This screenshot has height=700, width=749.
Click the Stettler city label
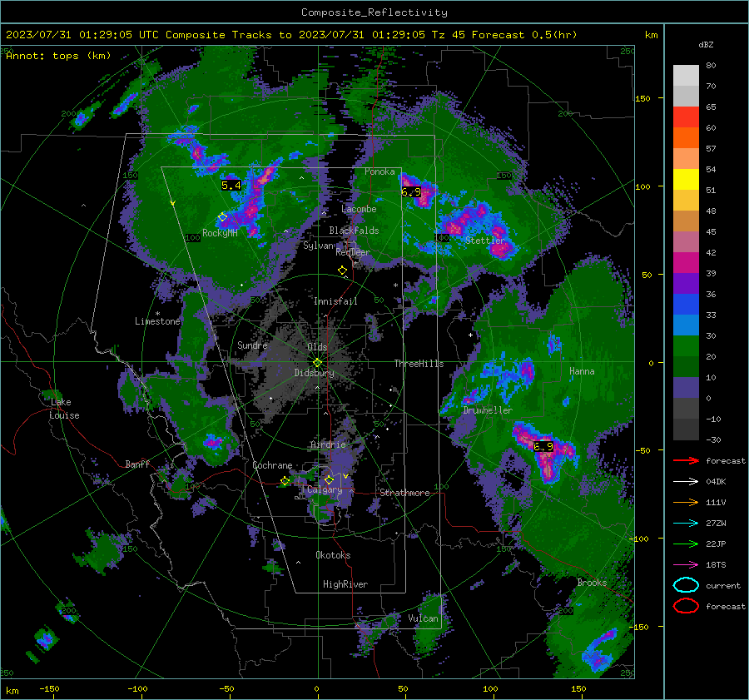tap(485, 241)
